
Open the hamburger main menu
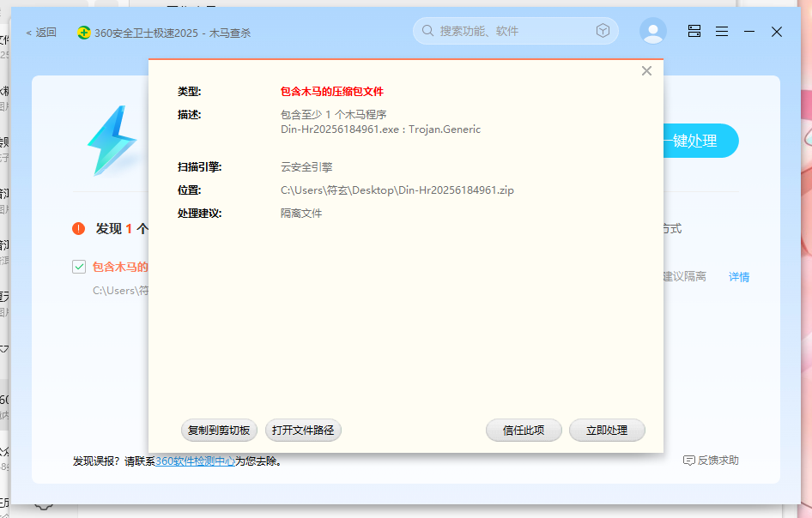pos(722,32)
